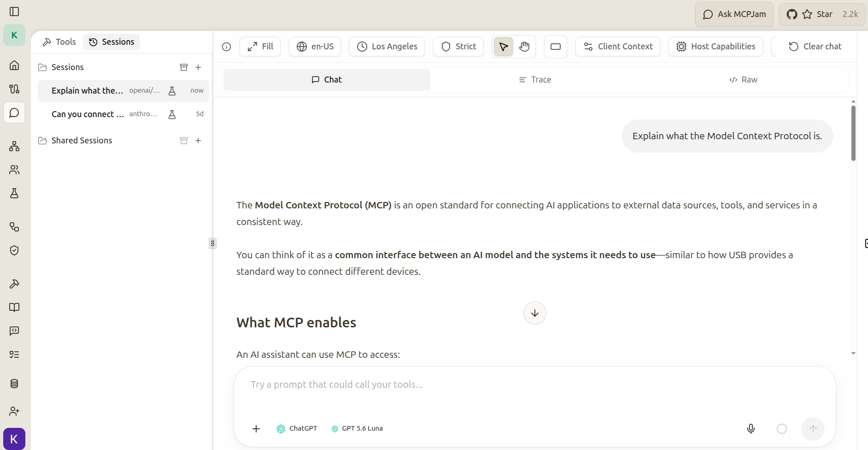The width and height of the screenshot is (868, 450).
Task: Open the hammer tools sidebar icon
Action: pos(14,284)
